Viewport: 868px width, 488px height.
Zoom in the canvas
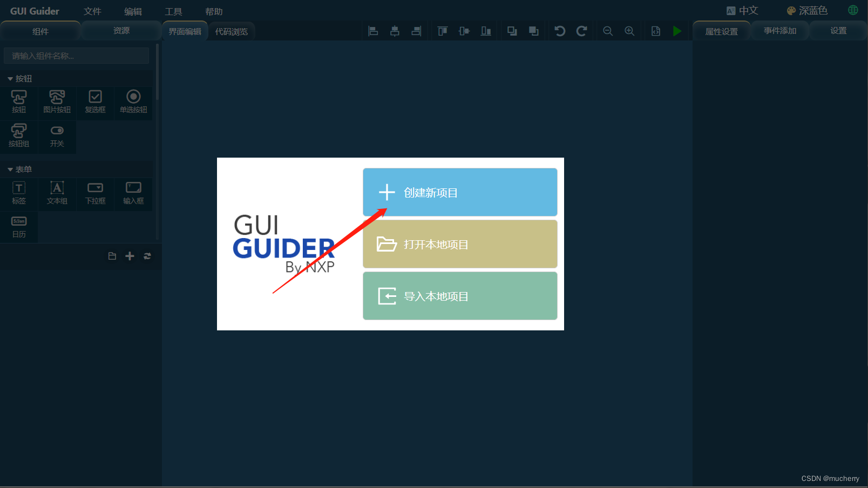629,31
